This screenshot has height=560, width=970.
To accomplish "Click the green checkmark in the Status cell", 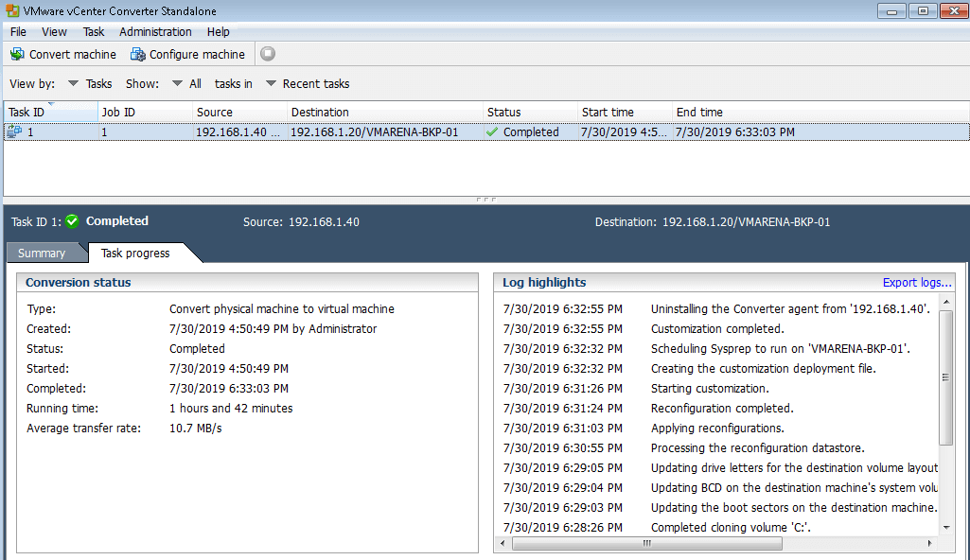I will (492, 131).
